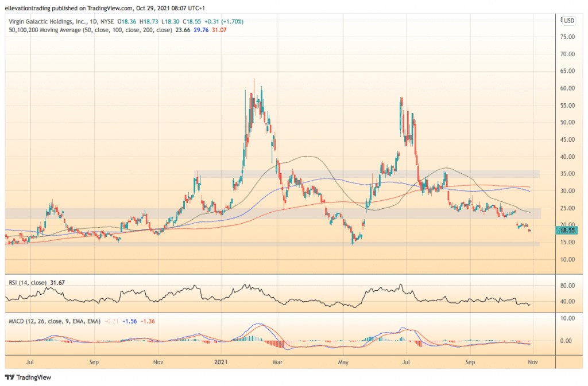Click the RSI 80.00 axis label
Image resolution: width=588 pixels, height=386 pixels.
coord(567,285)
